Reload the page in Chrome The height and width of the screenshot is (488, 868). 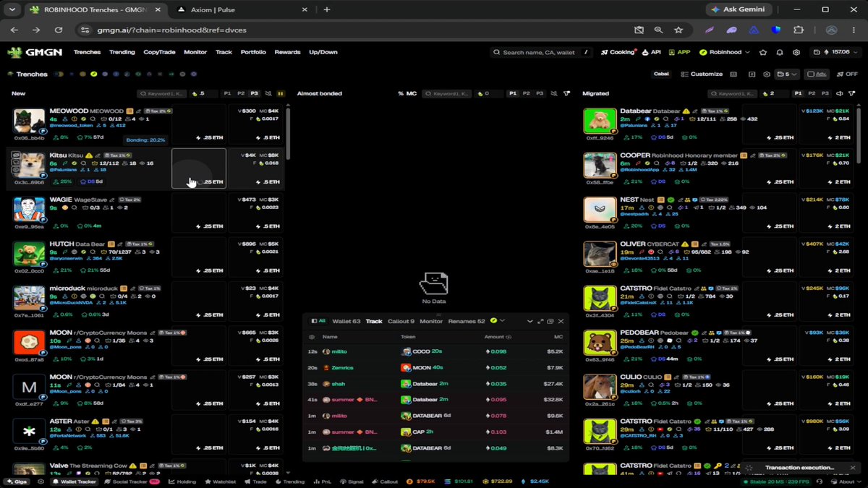59,30
